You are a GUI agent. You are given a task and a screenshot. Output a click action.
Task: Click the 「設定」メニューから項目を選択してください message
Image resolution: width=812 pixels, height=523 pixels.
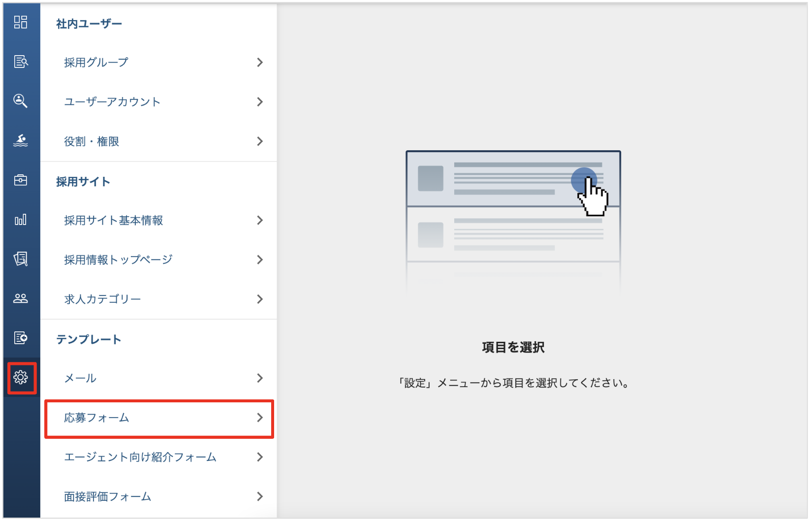[x=513, y=383]
